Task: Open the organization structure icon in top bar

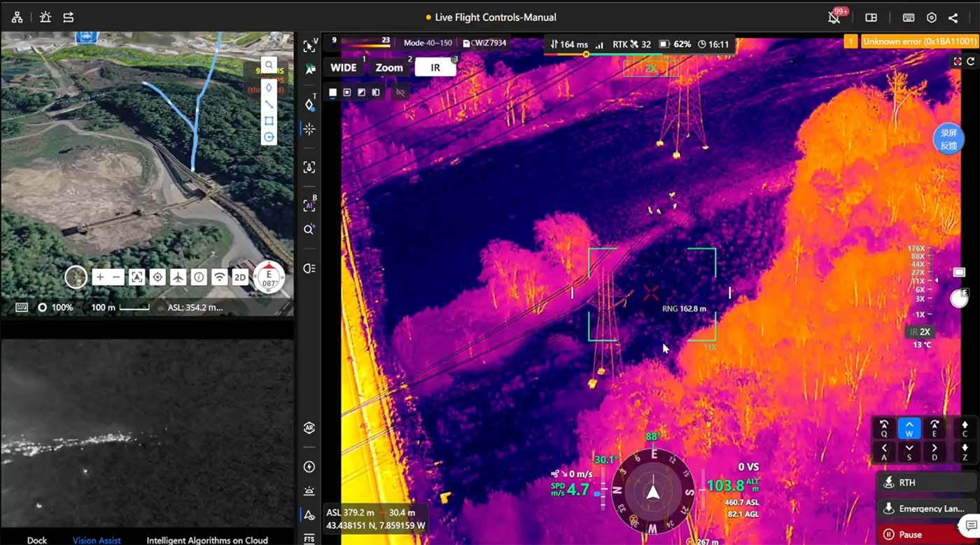Action: coord(17,18)
